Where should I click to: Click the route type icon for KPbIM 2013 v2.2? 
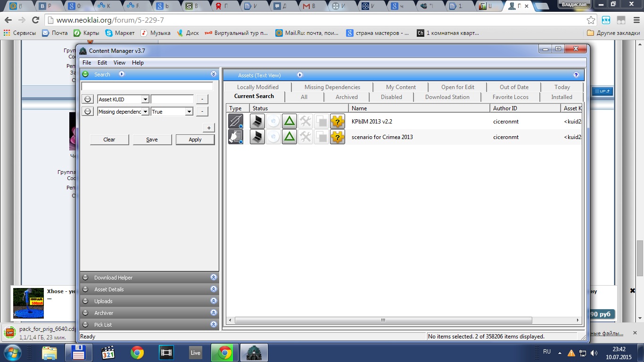235,122
